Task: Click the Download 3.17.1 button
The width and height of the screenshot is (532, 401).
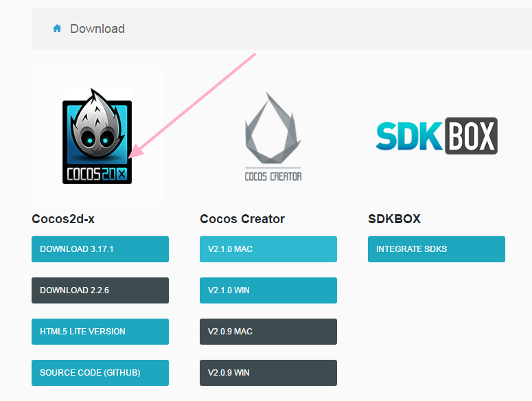Action: point(100,249)
